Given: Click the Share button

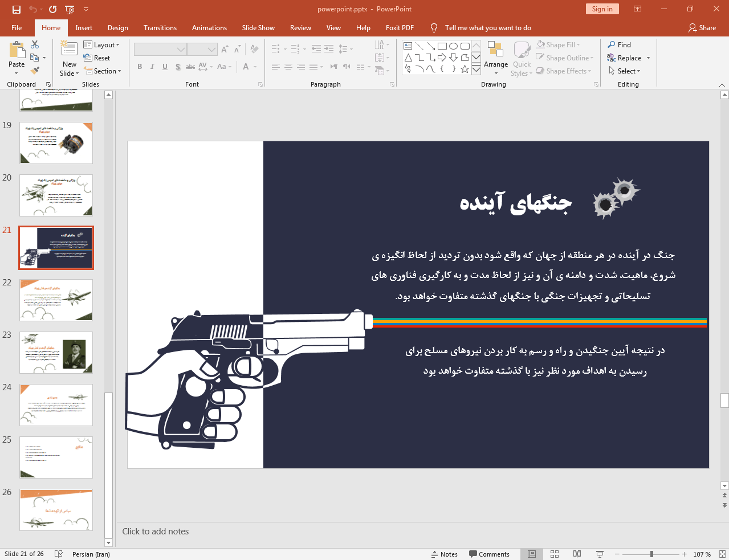Looking at the screenshot, I should click(x=702, y=27).
